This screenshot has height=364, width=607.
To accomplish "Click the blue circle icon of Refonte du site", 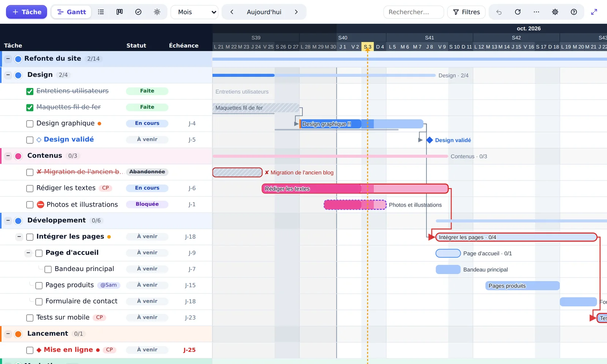I will point(18,59).
